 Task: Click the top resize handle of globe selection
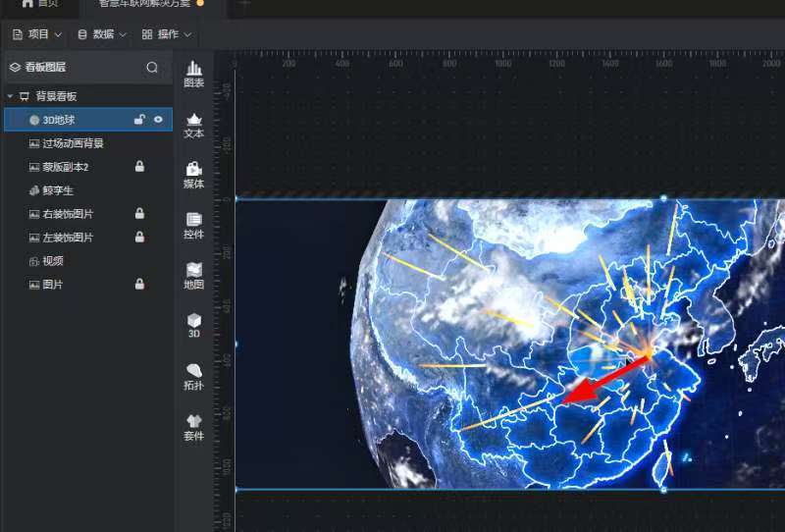pyautogui.click(x=664, y=199)
